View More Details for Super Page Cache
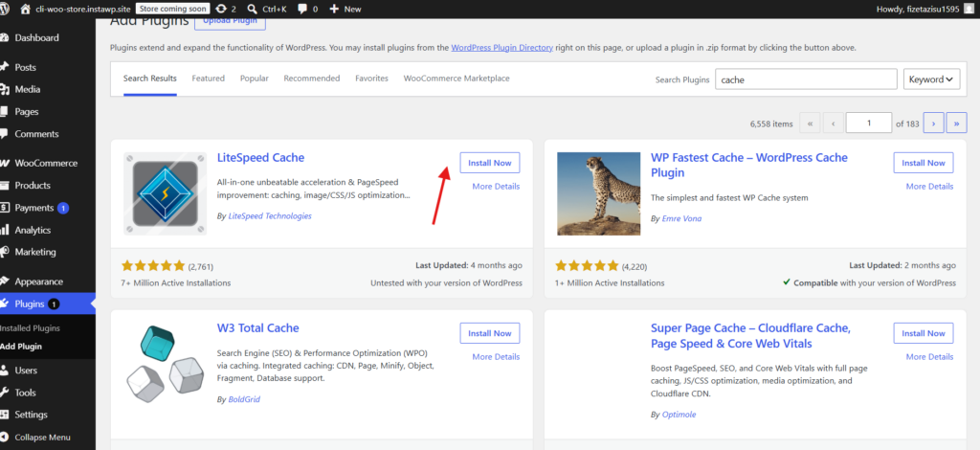Screen dimensions: 980x450 click(x=929, y=357)
